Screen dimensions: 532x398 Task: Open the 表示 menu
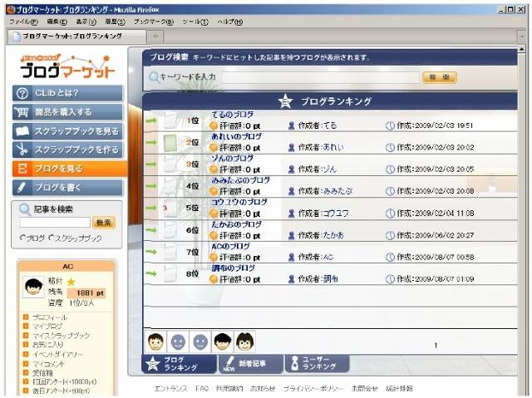tap(86, 22)
